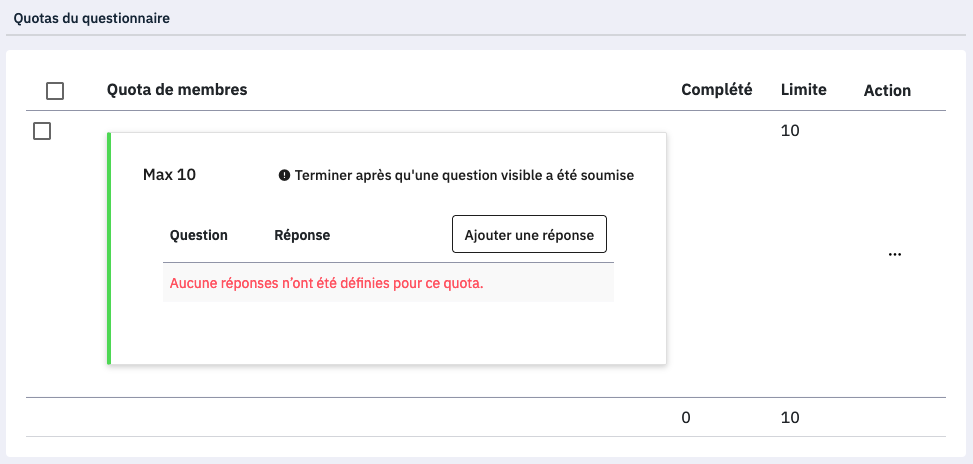The height and width of the screenshot is (464, 973).
Task: Click the "Terminer après qu'une question visible" text
Action: pos(464,175)
